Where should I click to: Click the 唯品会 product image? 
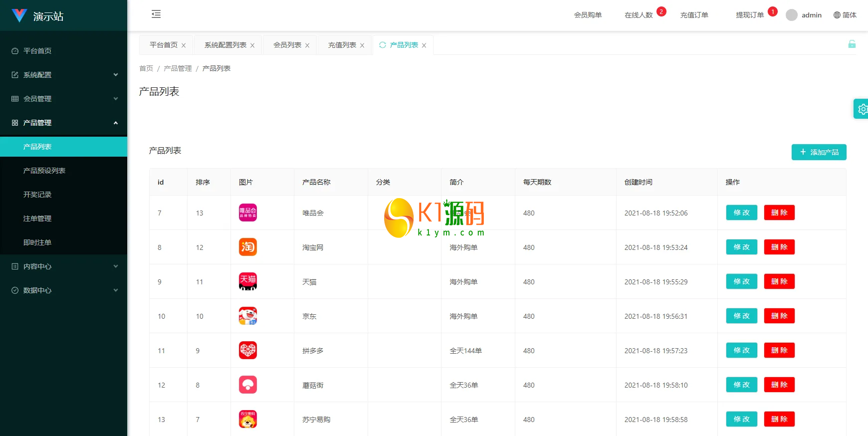point(248,213)
